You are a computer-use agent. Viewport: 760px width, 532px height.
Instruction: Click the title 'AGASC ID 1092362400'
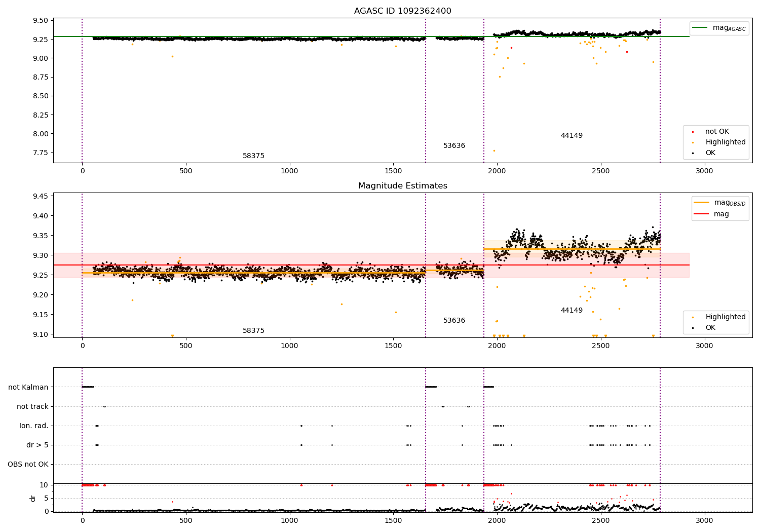402,11
